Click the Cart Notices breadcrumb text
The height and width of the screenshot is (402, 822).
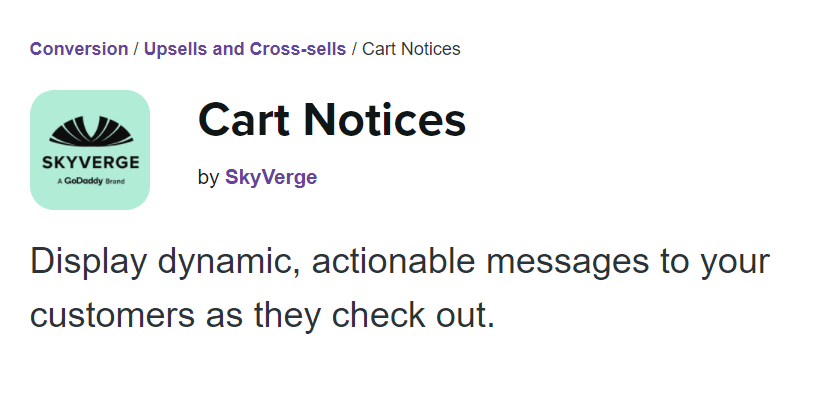pyautogui.click(x=411, y=49)
